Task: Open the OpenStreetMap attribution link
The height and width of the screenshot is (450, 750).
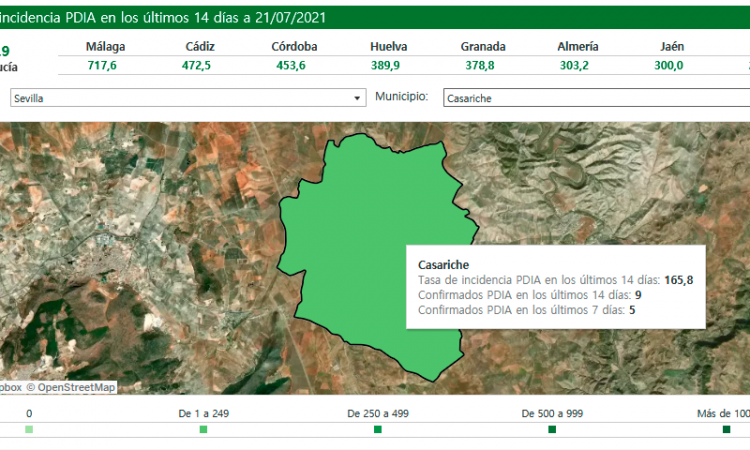Action: [x=76, y=387]
